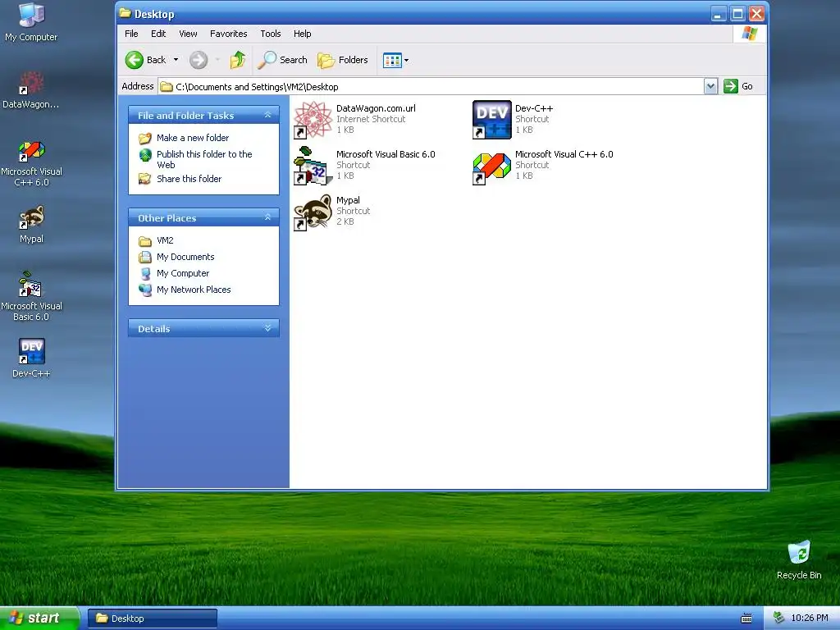Click the Windows flag logo in the menu bar
840x630 pixels.
point(750,34)
